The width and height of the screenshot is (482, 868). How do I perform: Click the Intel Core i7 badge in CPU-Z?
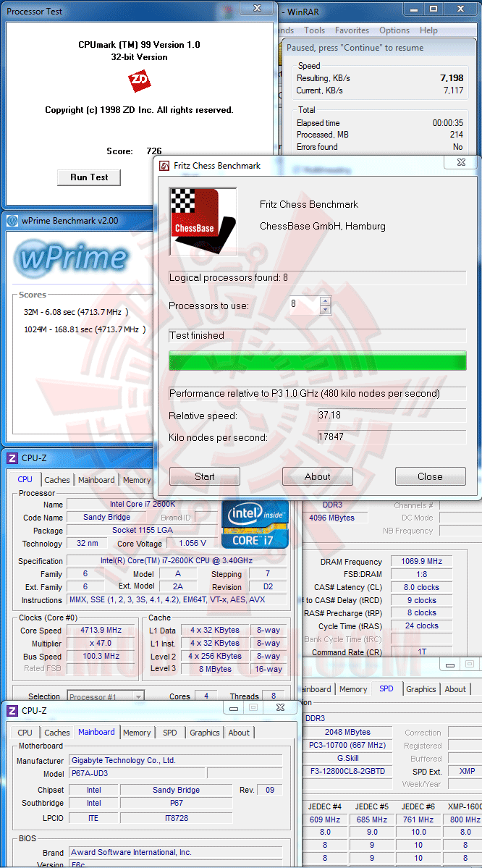click(255, 525)
